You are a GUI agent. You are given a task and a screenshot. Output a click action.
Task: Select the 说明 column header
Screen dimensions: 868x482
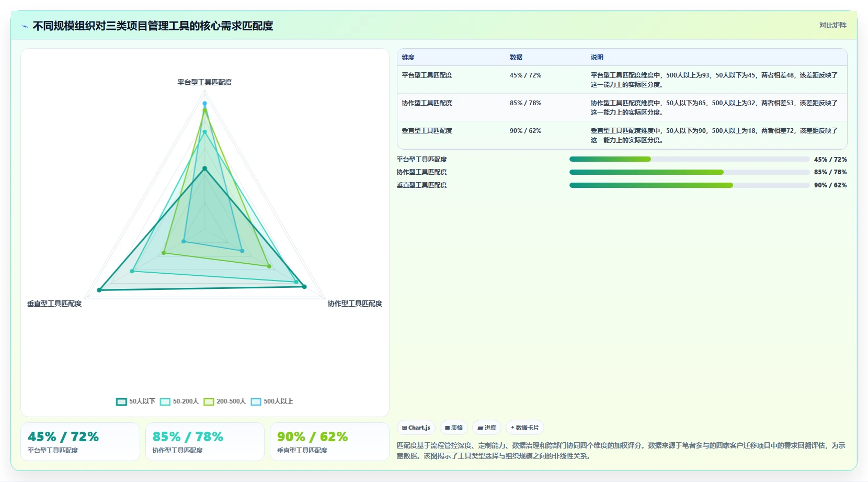point(597,58)
